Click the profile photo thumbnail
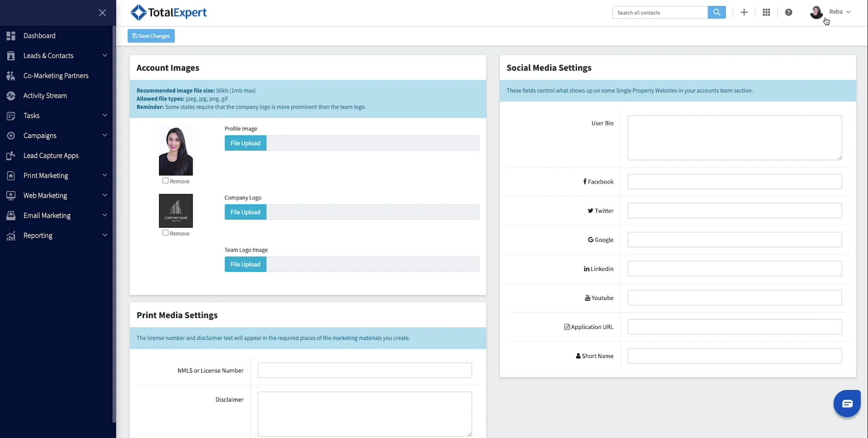The image size is (868, 438). tap(176, 150)
